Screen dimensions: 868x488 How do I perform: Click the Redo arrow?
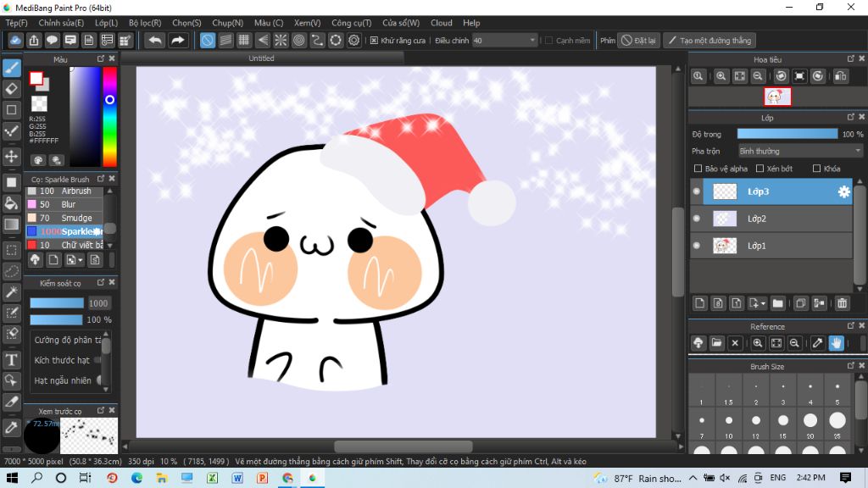click(x=178, y=41)
